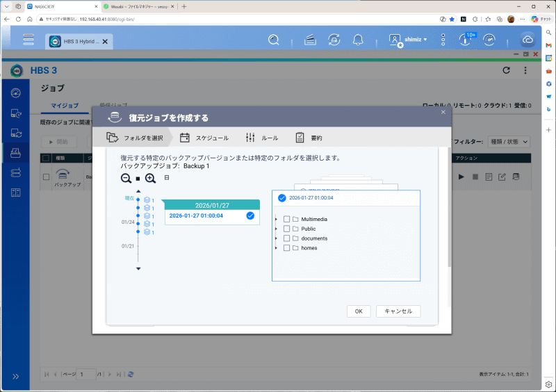The width and height of the screenshot is (556, 392).
Task: Check the Multimedia folder checkbox
Action: [x=286, y=219]
